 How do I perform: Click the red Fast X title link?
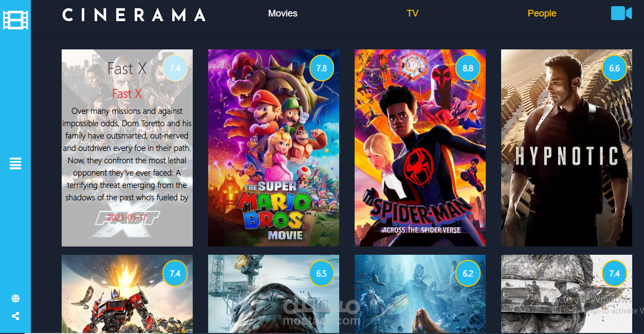coord(127,94)
